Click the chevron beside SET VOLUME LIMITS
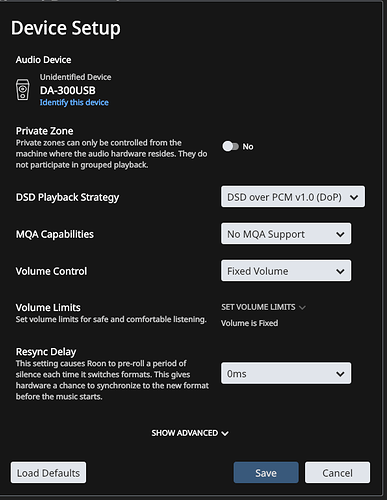Image resolution: width=387 pixels, height=500 pixels. coord(302,307)
